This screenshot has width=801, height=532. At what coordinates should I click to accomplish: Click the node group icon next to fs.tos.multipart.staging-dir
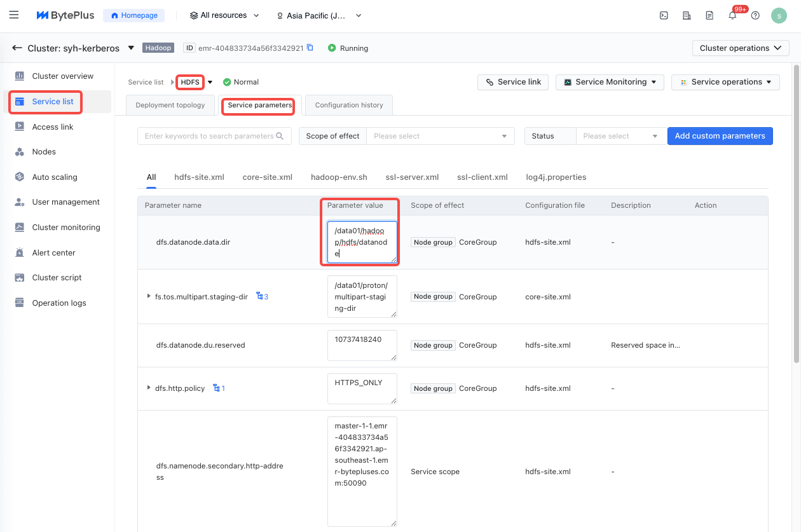pos(259,296)
